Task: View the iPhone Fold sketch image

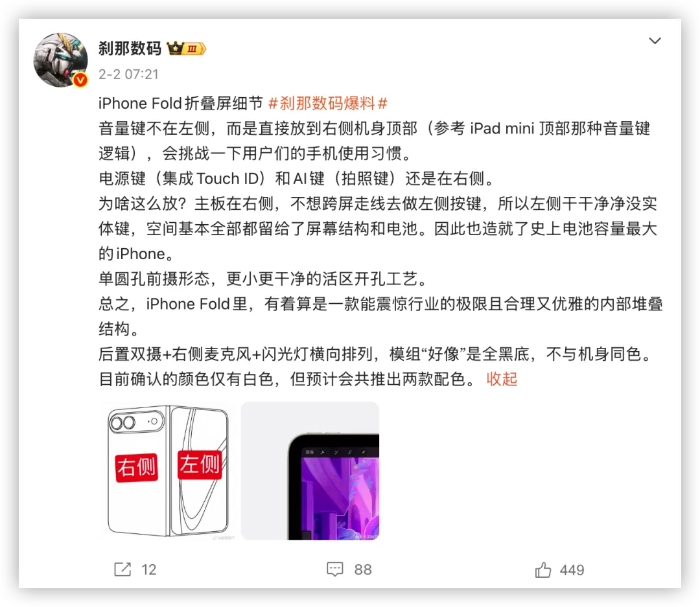Action: [x=168, y=471]
